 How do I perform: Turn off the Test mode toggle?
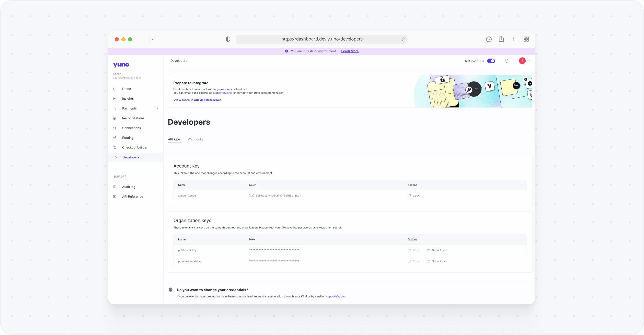click(491, 61)
